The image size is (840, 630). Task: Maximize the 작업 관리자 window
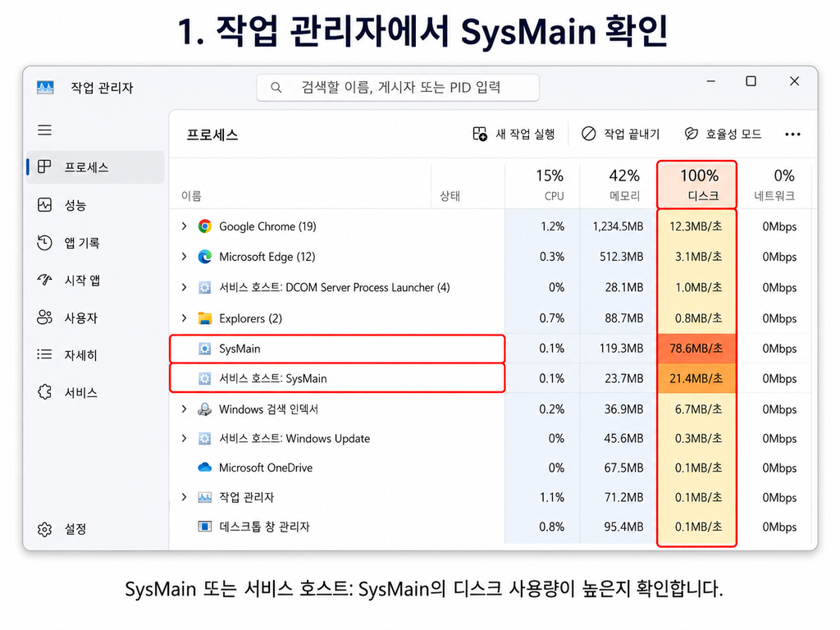pos(751,81)
